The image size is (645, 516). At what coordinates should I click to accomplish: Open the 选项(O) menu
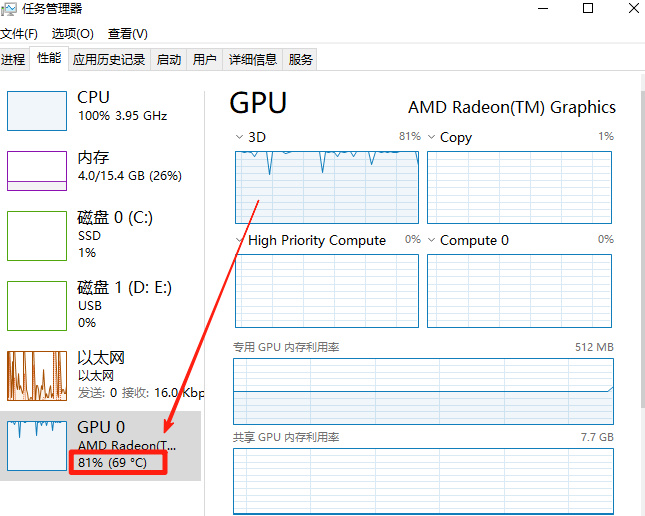tap(72, 34)
